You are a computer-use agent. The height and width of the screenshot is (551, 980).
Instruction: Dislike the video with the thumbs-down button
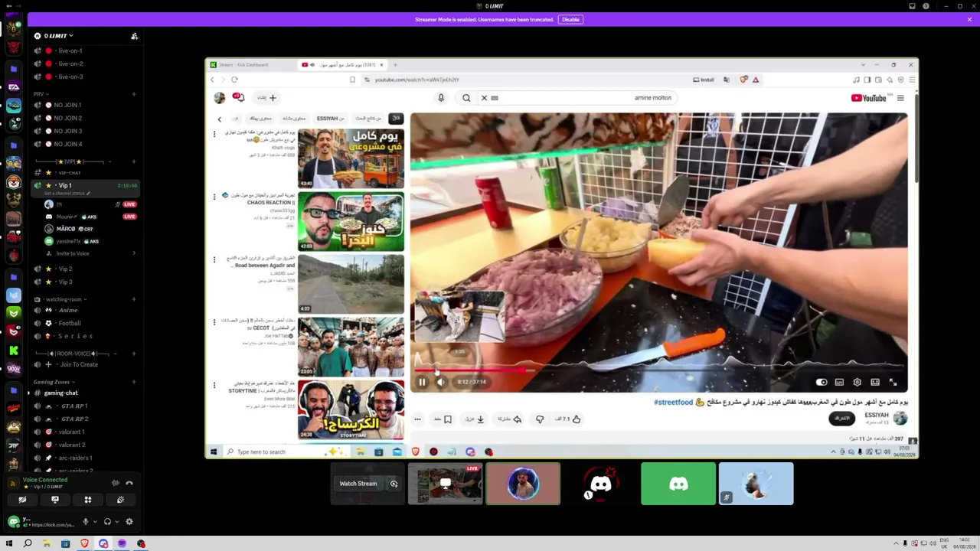[540, 419]
